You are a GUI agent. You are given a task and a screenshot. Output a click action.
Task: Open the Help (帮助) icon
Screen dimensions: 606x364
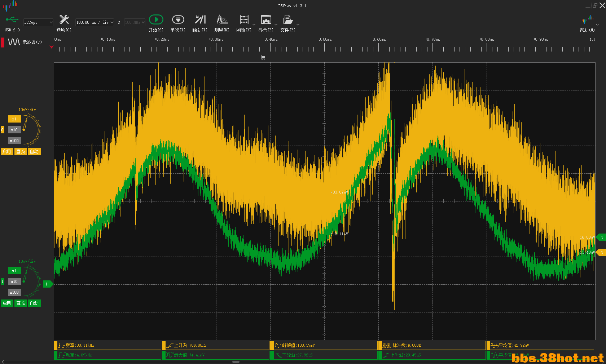pos(588,19)
